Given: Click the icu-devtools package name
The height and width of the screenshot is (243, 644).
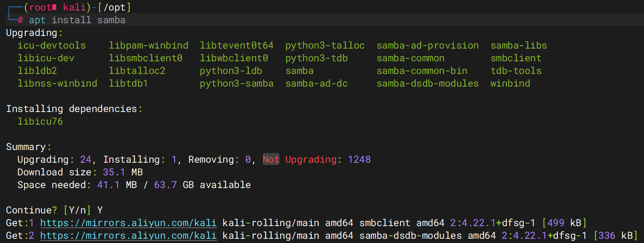Looking at the screenshot, I should pos(51,45).
